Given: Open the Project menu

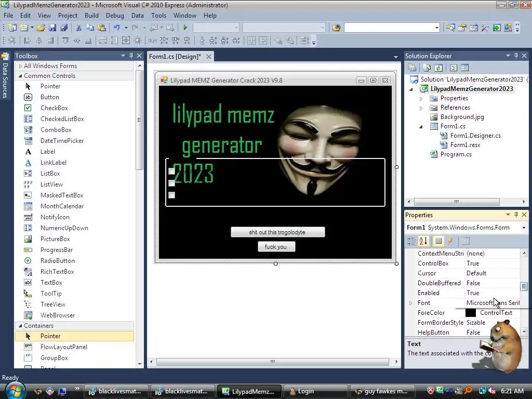Looking at the screenshot, I should tap(68, 16).
